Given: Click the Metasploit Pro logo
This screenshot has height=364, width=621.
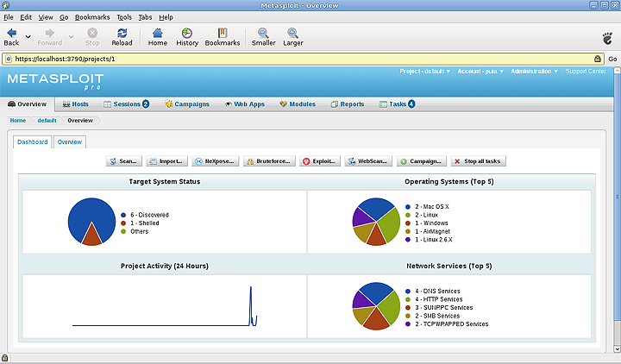Looking at the screenshot, I should coord(55,81).
